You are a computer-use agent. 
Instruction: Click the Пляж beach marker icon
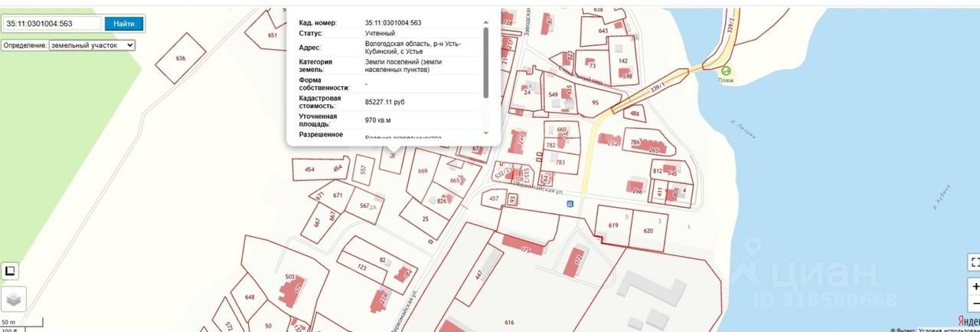coord(725,71)
